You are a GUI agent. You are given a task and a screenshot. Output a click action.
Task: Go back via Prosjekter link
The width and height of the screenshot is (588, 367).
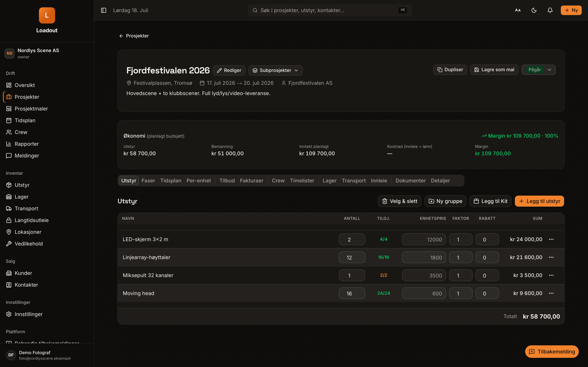(x=134, y=36)
